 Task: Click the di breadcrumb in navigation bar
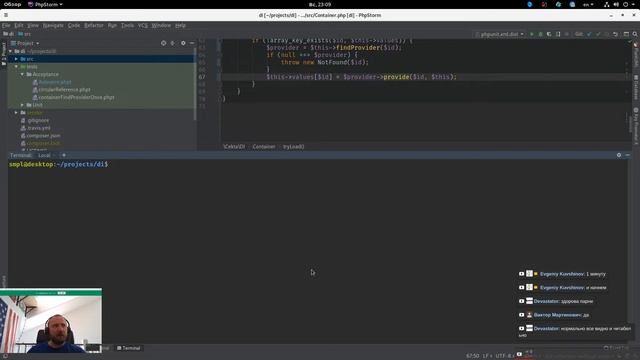tap(9, 34)
